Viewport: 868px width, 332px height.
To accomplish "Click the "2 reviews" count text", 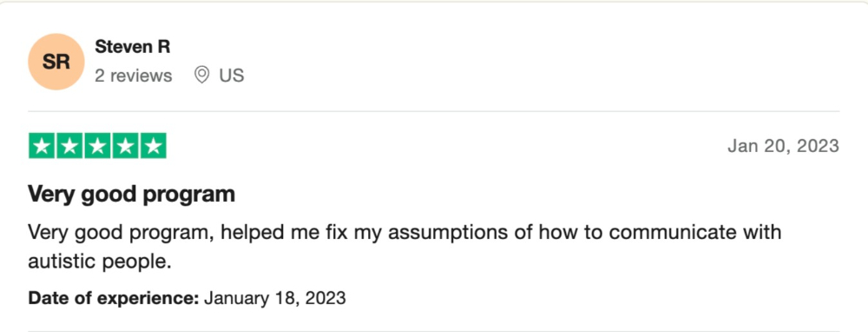I will click(x=134, y=76).
